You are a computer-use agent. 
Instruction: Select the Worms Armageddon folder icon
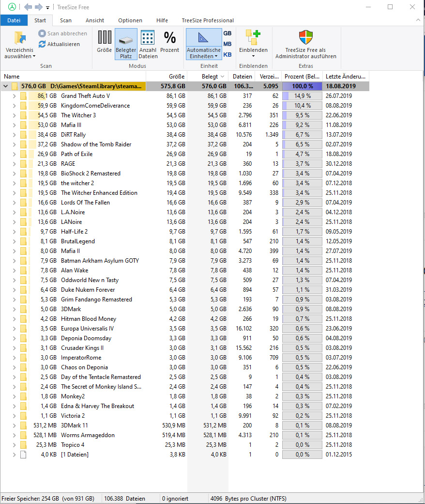23,435
